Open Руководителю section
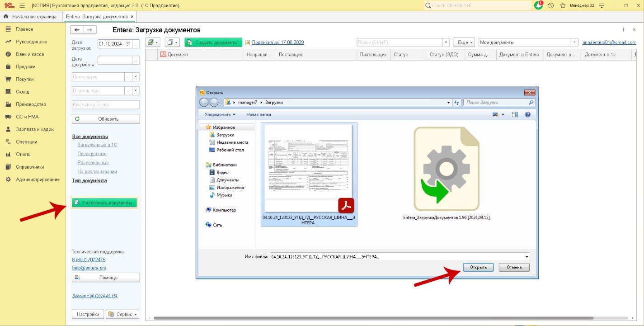644x326 pixels. point(31,42)
